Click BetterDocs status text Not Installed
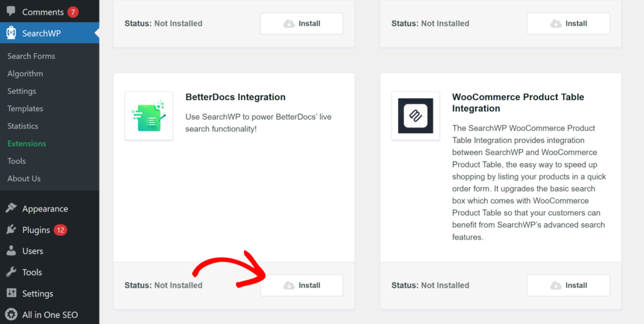Viewport: 644px width, 324px height. pyautogui.click(x=178, y=285)
